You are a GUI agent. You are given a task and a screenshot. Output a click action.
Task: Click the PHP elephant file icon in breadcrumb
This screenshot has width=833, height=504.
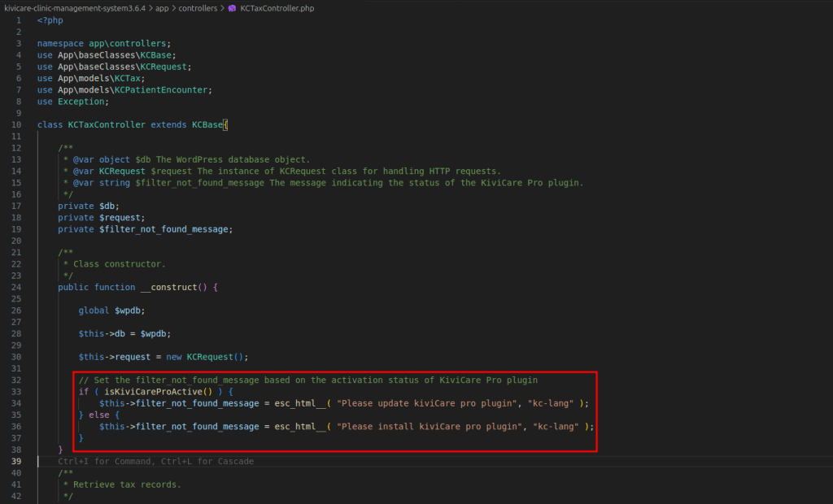(x=232, y=8)
